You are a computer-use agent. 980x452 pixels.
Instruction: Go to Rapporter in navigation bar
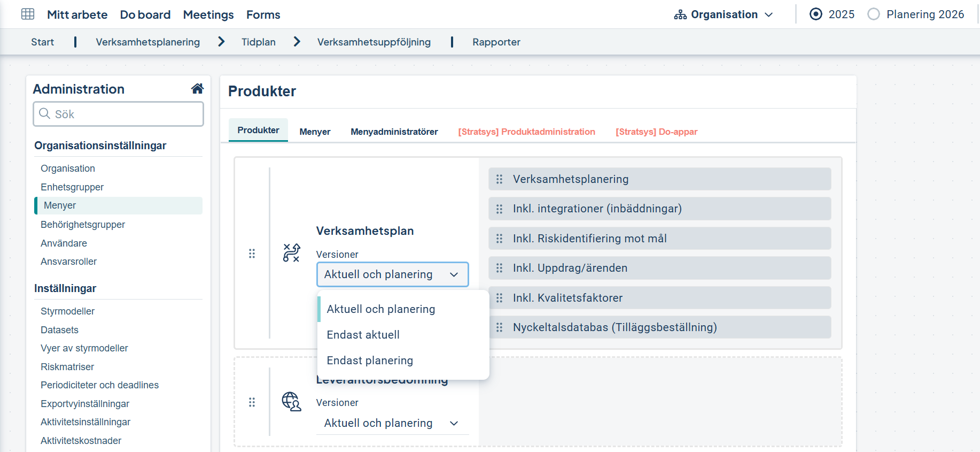point(496,42)
